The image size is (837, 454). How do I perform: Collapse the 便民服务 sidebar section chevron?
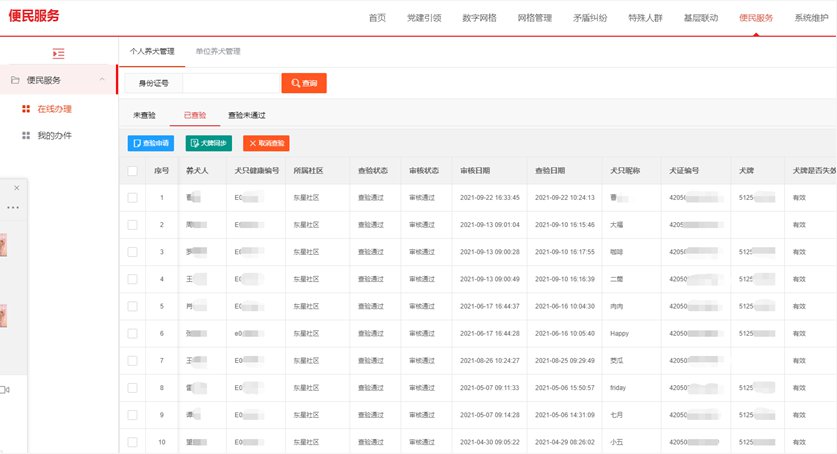tap(103, 80)
